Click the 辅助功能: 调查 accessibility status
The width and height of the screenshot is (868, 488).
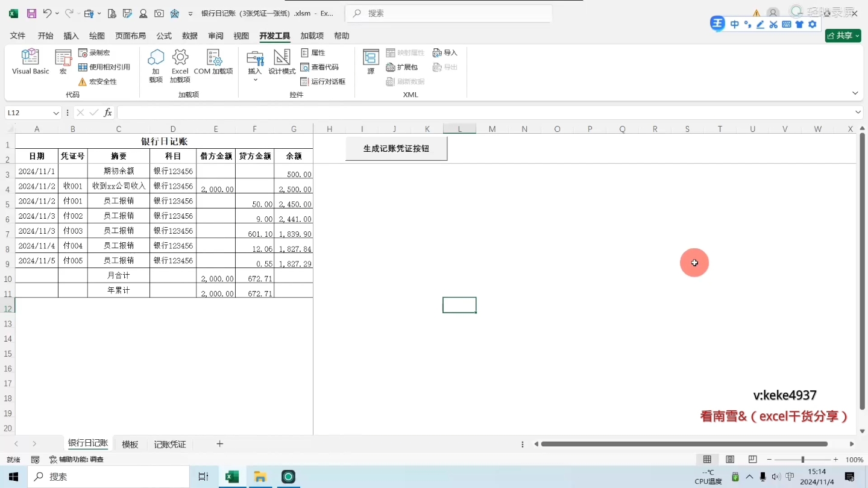coord(77,460)
